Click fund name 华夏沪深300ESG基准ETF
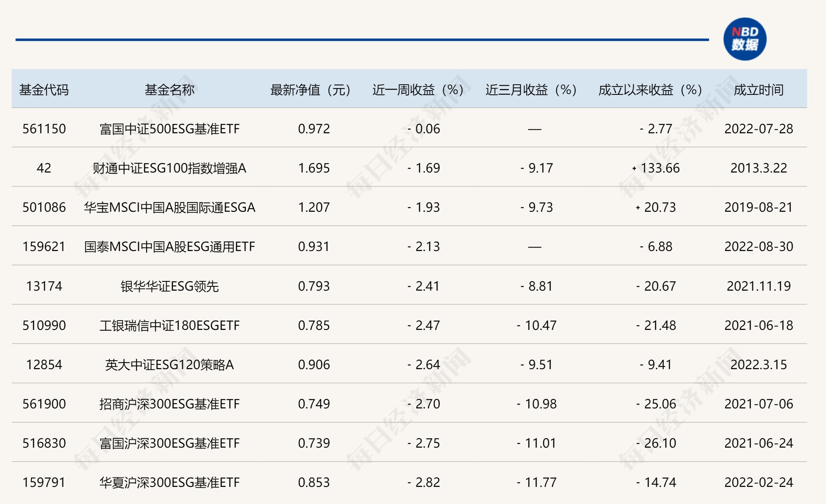Image resolution: width=826 pixels, height=504 pixels. point(170,482)
